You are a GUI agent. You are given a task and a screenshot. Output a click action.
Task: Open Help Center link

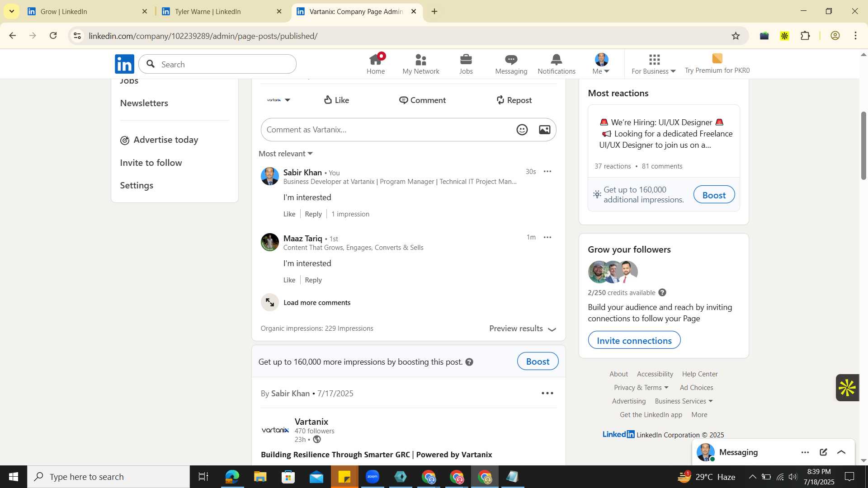pos(700,374)
